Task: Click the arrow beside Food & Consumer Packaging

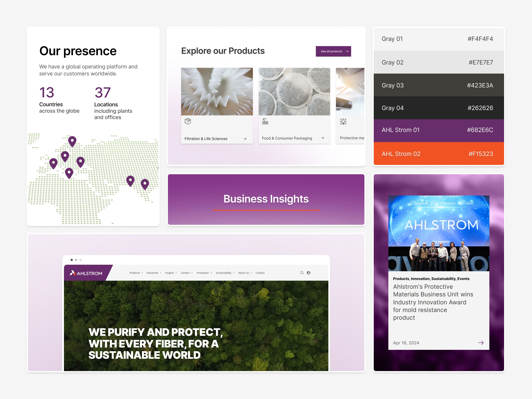Action: (x=323, y=138)
